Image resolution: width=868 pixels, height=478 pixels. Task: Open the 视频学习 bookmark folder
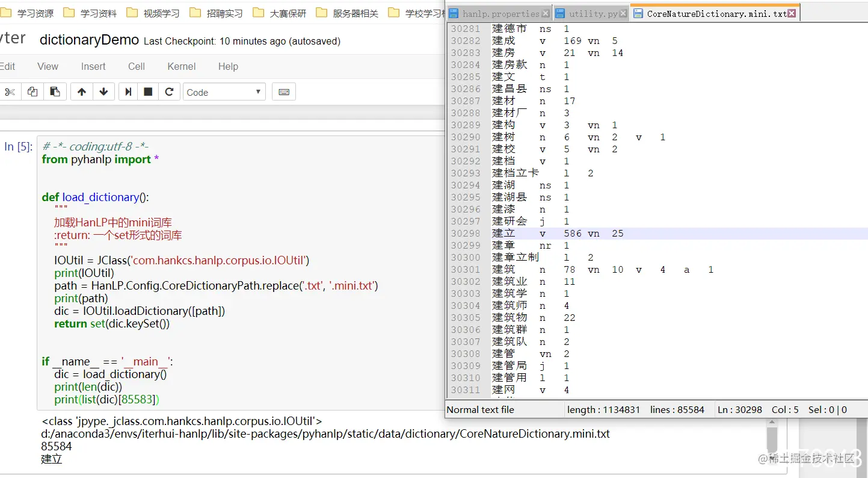pos(153,13)
